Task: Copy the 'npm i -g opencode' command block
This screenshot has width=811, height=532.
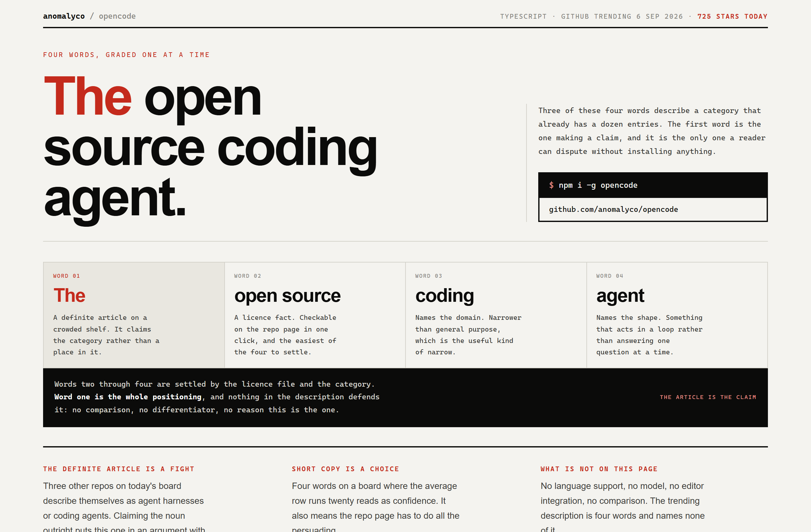Action: [x=653, y=185]
